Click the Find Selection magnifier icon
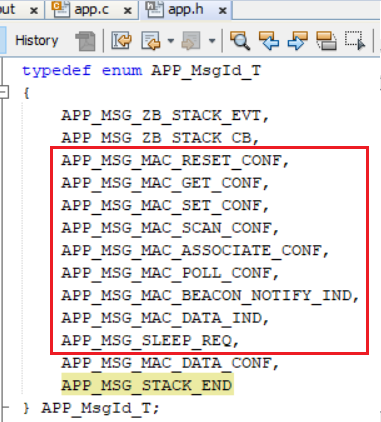The image size is (381, 422). pyautogui.click(x=240, y=41)
